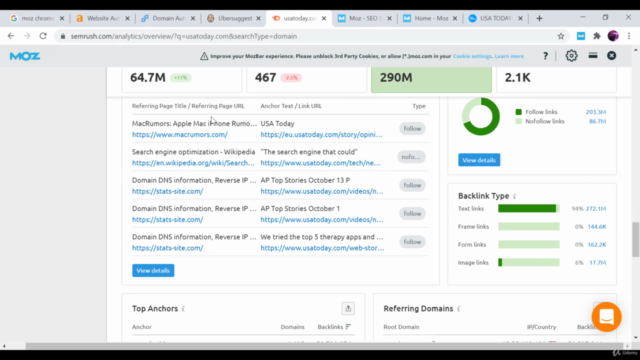Switch to the Ubersuggest tab

[234, 18]
